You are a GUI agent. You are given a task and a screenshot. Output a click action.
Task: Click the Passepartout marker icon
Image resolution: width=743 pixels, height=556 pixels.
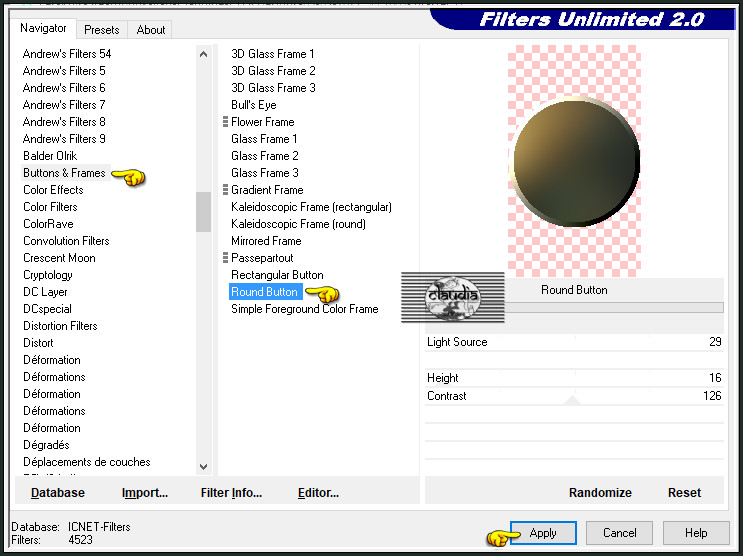pos(226,258)
